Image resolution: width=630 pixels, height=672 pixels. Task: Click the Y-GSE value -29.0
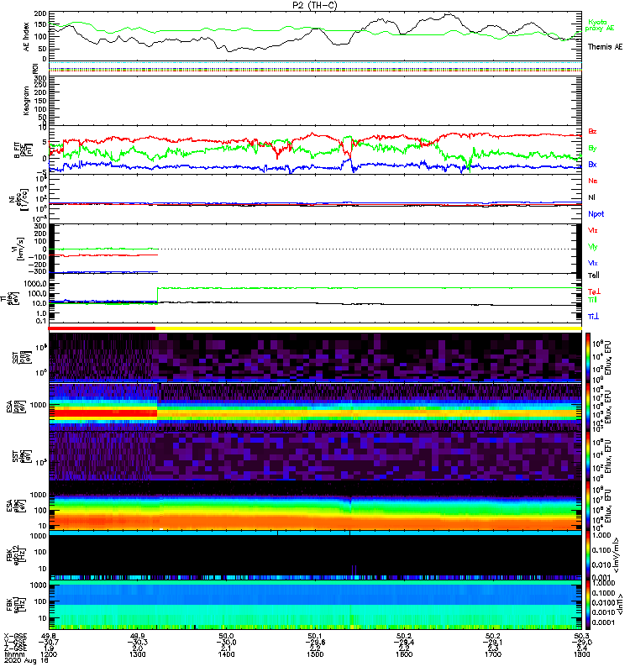(581, 642)
